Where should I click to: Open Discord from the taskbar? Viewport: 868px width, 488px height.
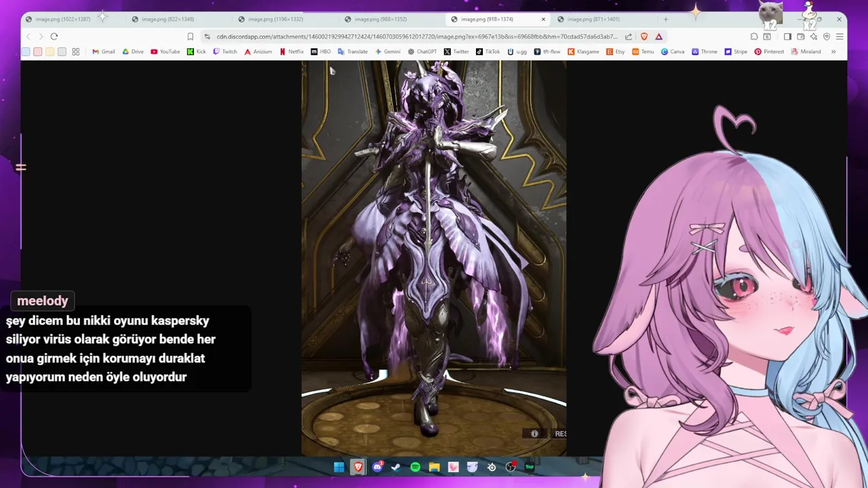click(x=378, y=467)
